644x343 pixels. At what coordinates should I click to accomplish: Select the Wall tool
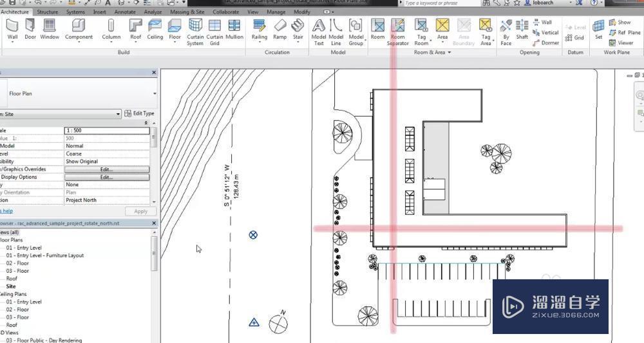(12, 30)
